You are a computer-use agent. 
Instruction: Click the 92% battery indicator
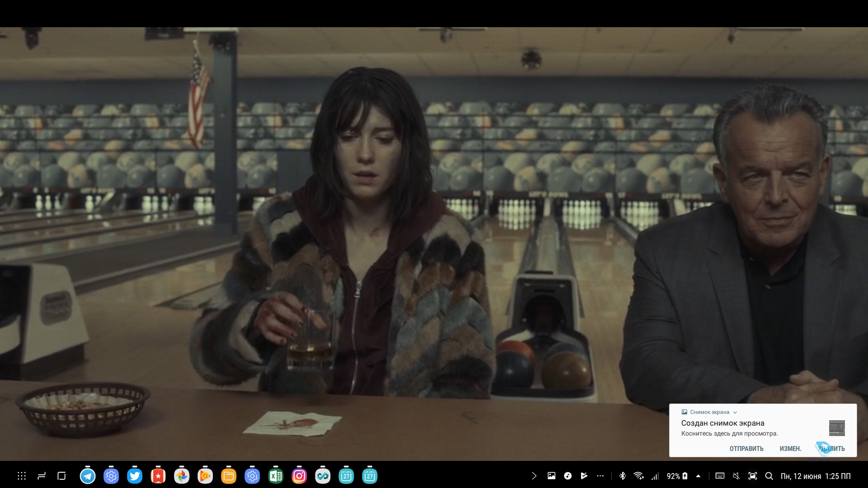(x=677, y=476)
